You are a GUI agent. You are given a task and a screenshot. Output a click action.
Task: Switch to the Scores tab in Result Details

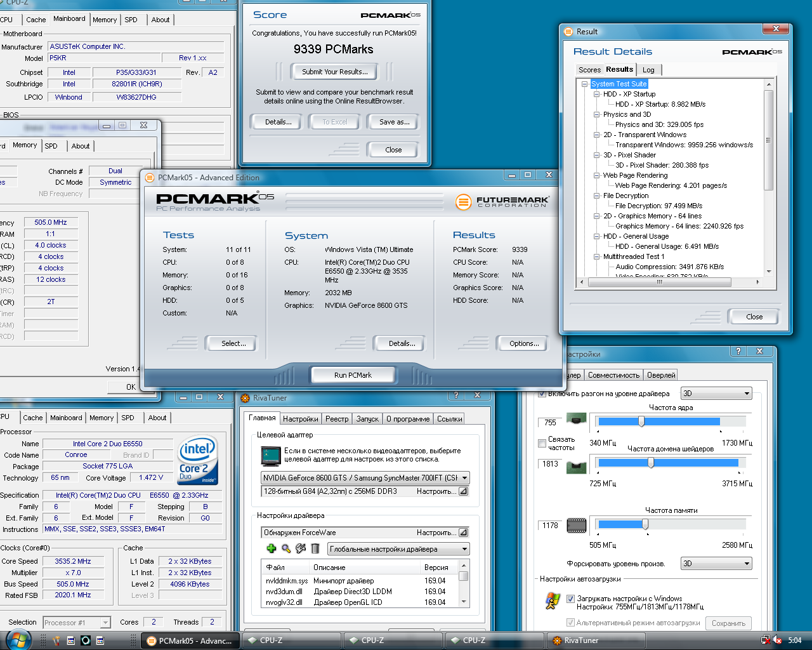[x=589, y=70]
